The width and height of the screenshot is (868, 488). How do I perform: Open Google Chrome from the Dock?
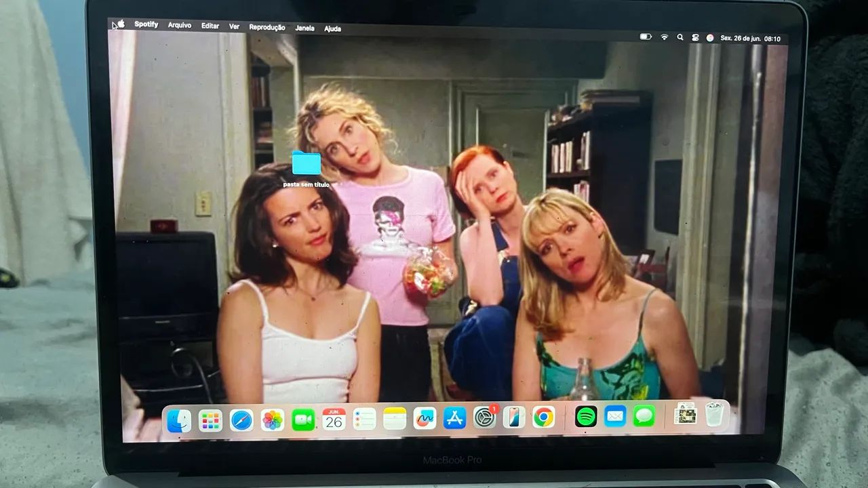[x=543, y=417]
